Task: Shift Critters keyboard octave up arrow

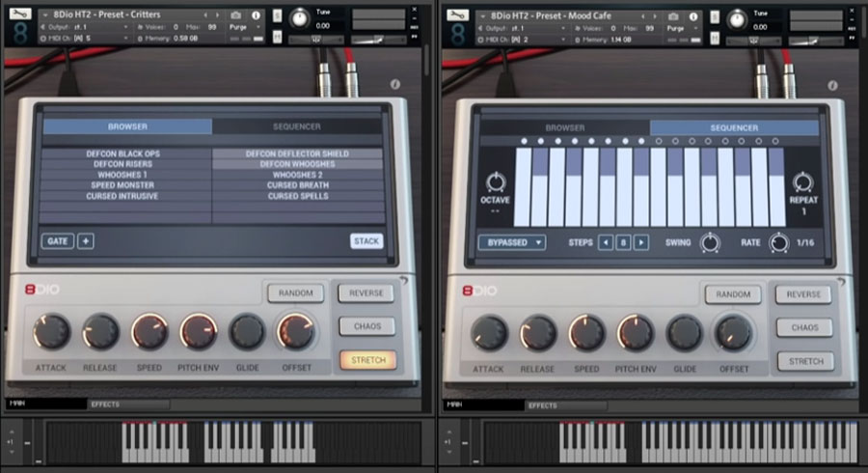Action: (11, 432)
